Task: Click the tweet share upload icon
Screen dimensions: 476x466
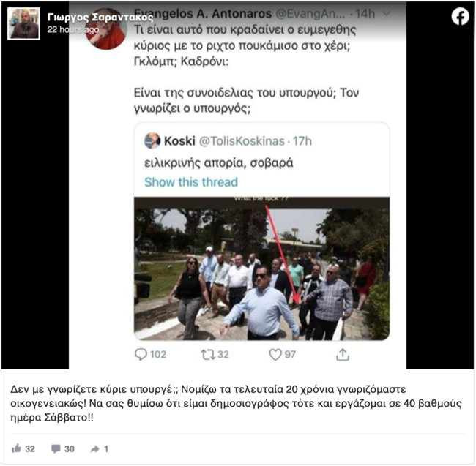Action: [x=343, y=354]
